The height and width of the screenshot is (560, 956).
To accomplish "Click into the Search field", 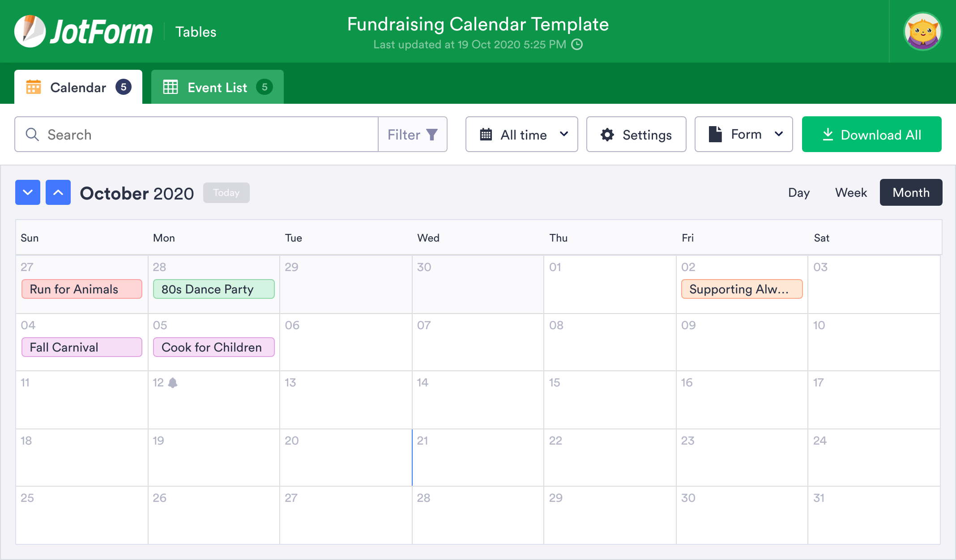I will [x=197, y=135].
